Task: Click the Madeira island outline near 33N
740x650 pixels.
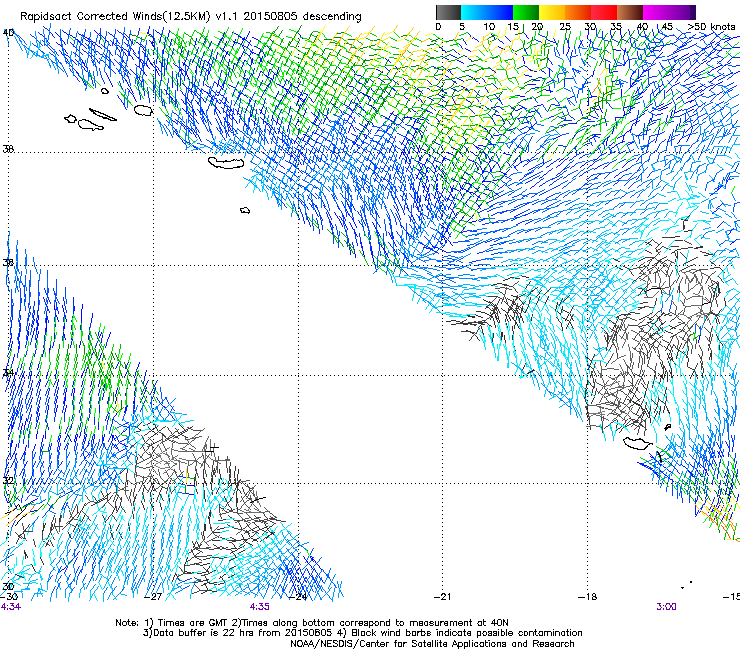Action: (x=637, y=443)
